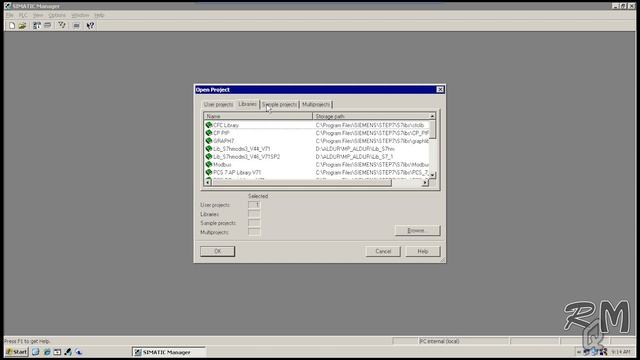Screen dimensions: 640x360
Task: Click the New Project toolbar icon
Action: pyautogui.click(x=12, y=25)
